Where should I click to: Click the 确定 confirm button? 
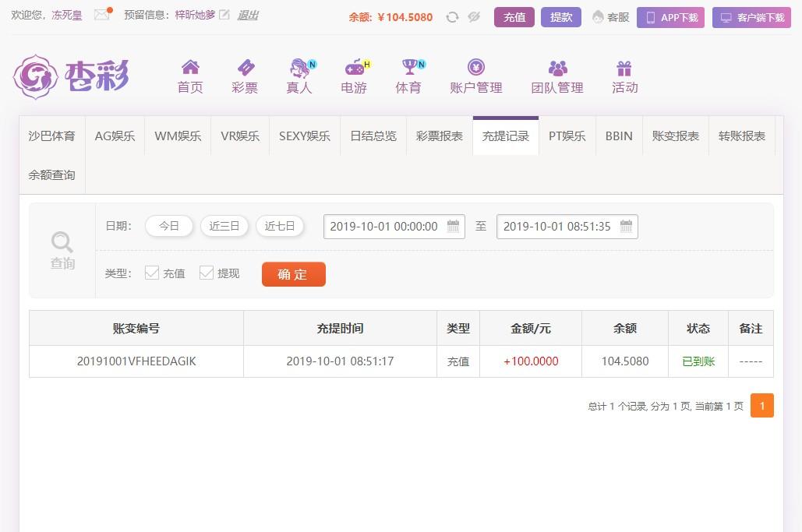(x=293, y=274)
